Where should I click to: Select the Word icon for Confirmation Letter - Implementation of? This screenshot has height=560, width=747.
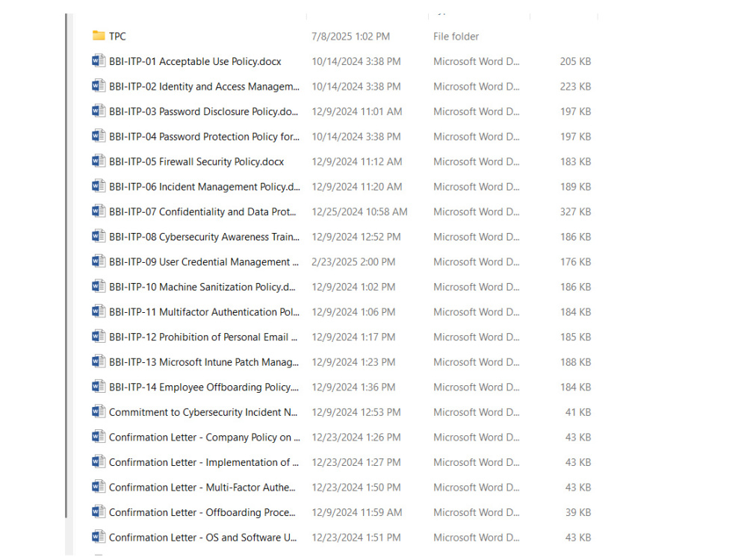click(99, 462)
